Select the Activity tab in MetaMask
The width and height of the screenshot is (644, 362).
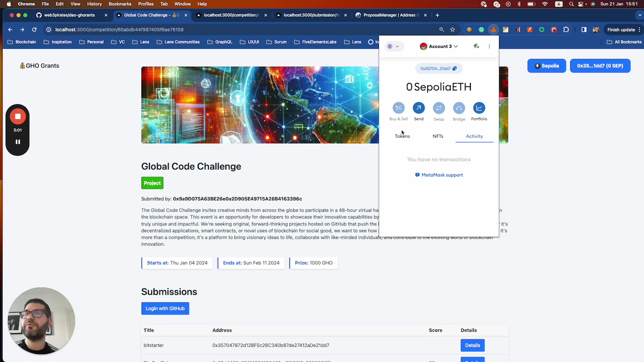click(x=474, y=136)
